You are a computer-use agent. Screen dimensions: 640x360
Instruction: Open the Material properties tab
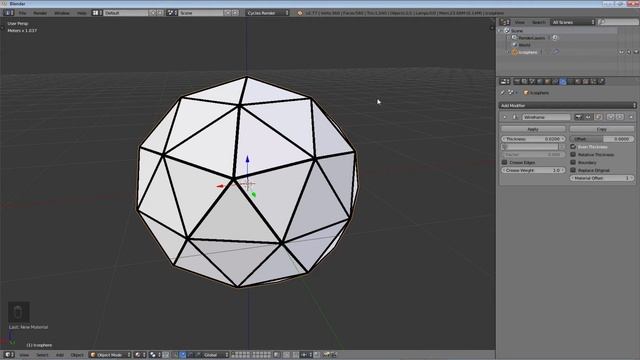(578, 81)
